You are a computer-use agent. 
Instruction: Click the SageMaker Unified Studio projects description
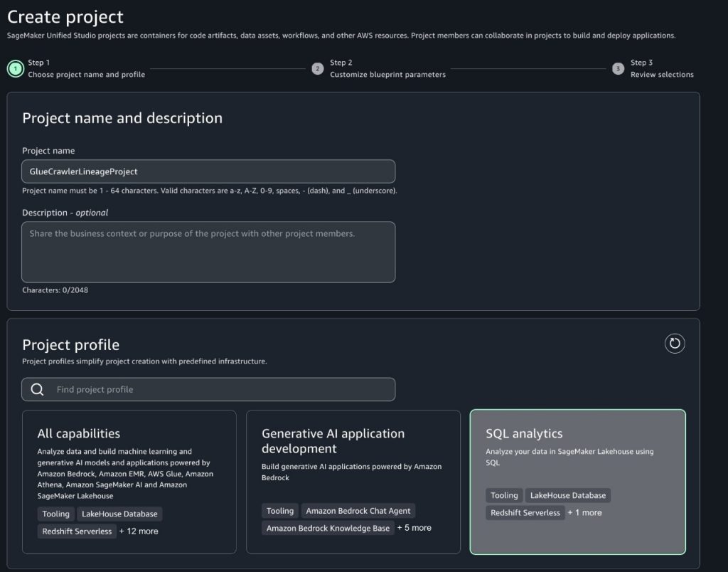point(341,36)
